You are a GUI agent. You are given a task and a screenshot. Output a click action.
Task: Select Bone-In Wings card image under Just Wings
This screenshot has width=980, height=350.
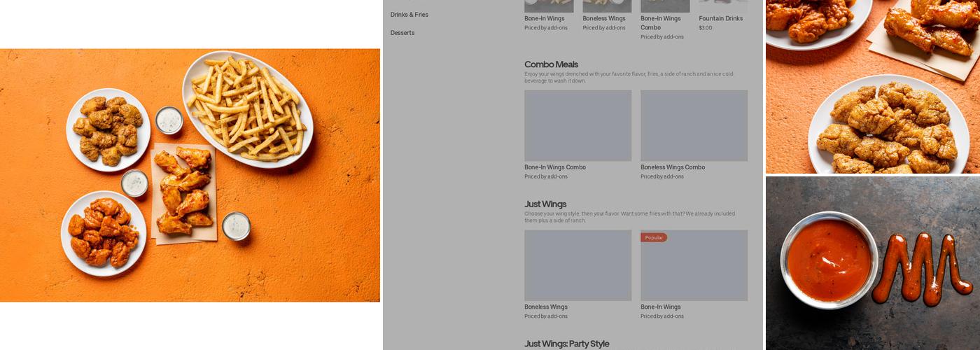click(x=694, y=265)
